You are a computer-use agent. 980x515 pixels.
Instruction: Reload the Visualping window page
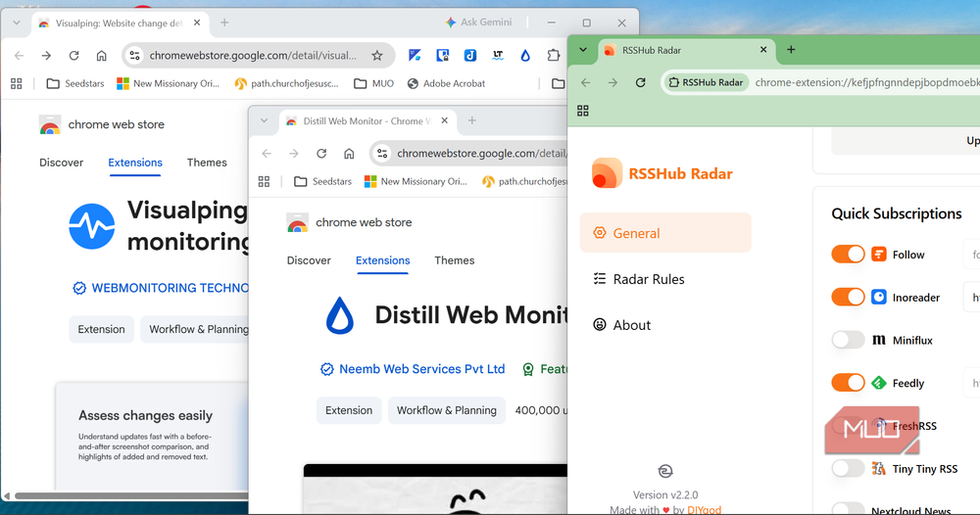pos(73,56)
